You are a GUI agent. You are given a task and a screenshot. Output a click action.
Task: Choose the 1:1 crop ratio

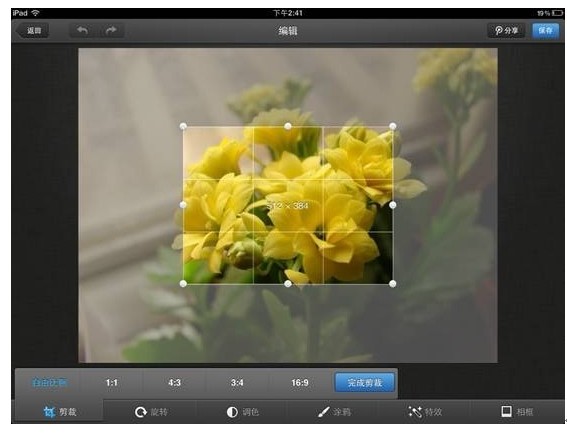111,382
